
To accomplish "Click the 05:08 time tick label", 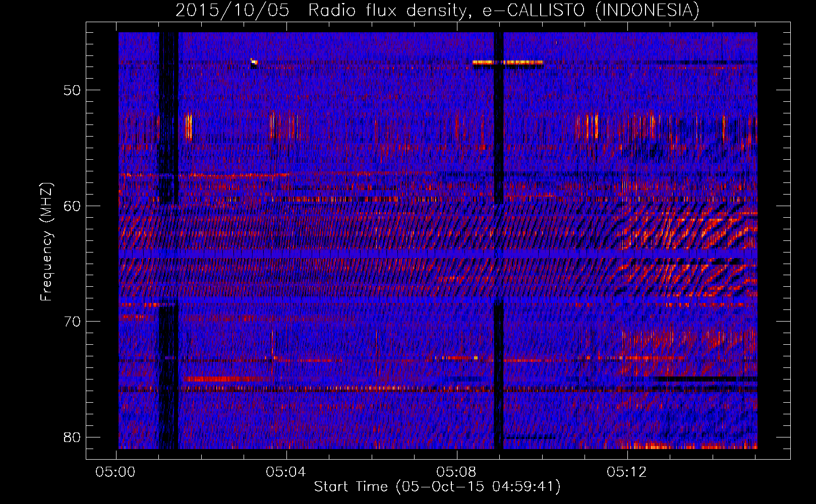I will click(456, 472).
